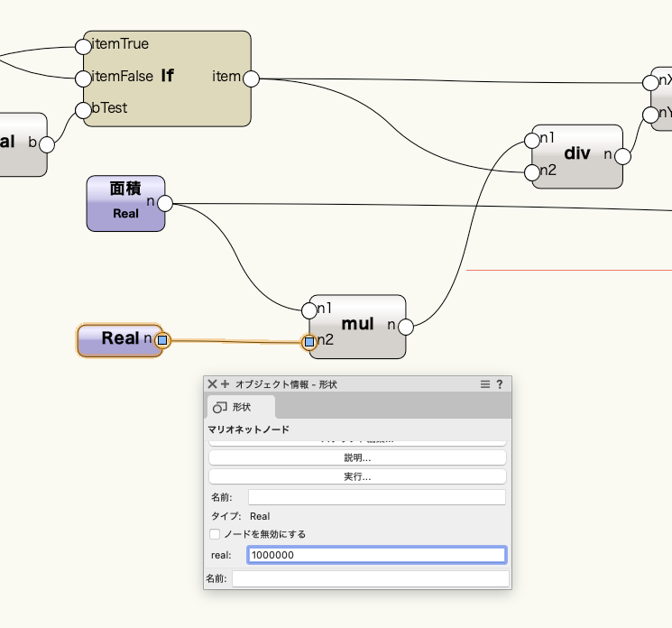Click the plus icon in palette title bar
This screenshot has height=628, width=672.
(x=225, y=383)
